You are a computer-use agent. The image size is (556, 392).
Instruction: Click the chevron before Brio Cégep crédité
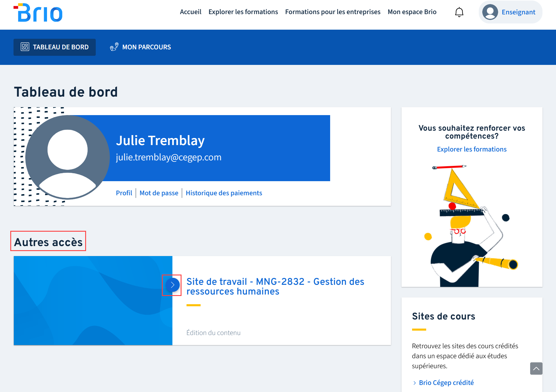coord(414,383)
